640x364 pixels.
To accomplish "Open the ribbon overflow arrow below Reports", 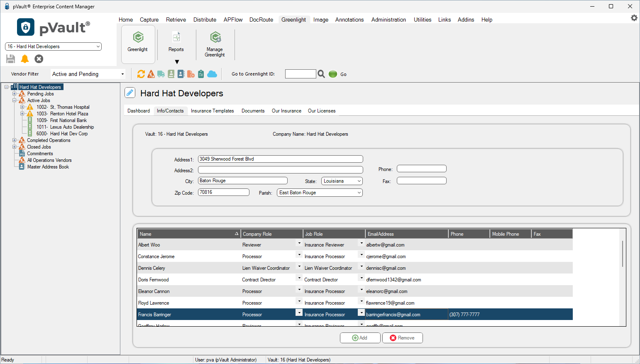I will (x=177, y=62).
